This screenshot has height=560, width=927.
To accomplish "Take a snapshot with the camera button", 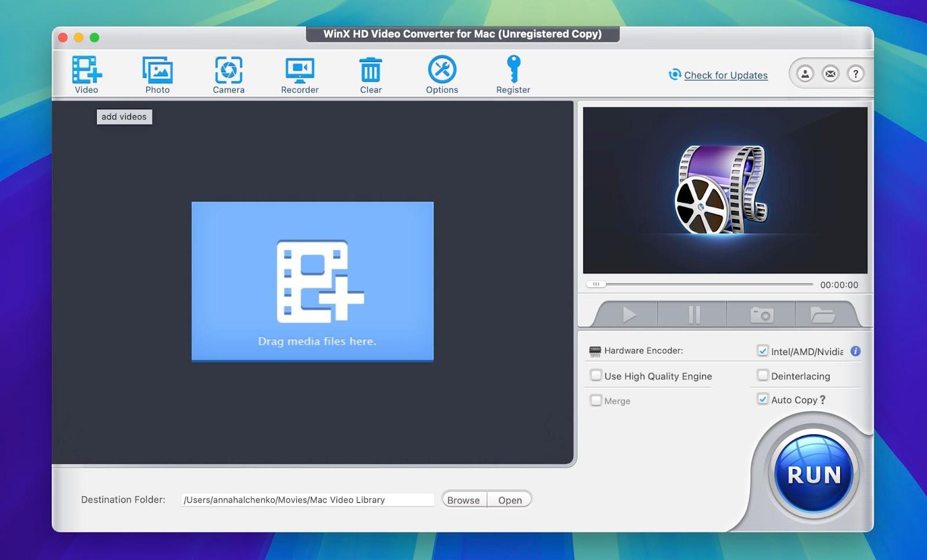I will coord(761,315).
